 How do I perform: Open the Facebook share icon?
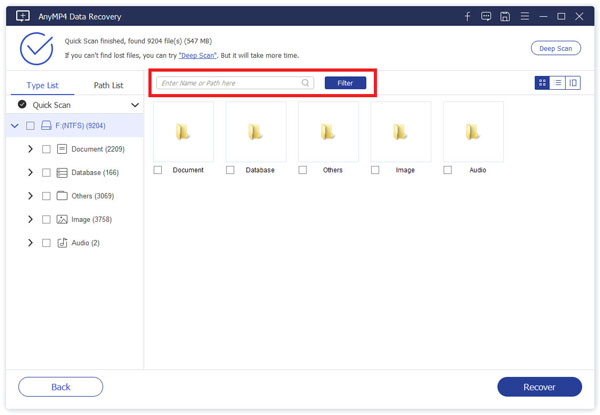pos(467,17)
